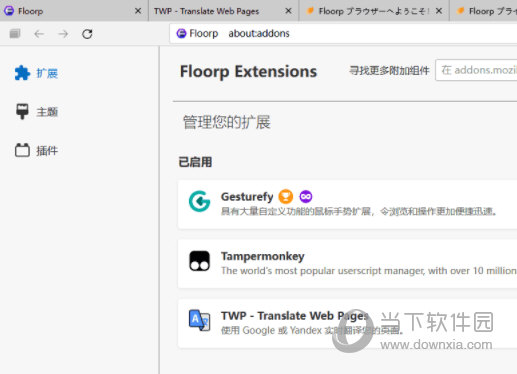Image resolution: width=517 pixels, height=374 pixels.
Task: Click the TWP translate logo icon
Action: (x=199, y=320)
